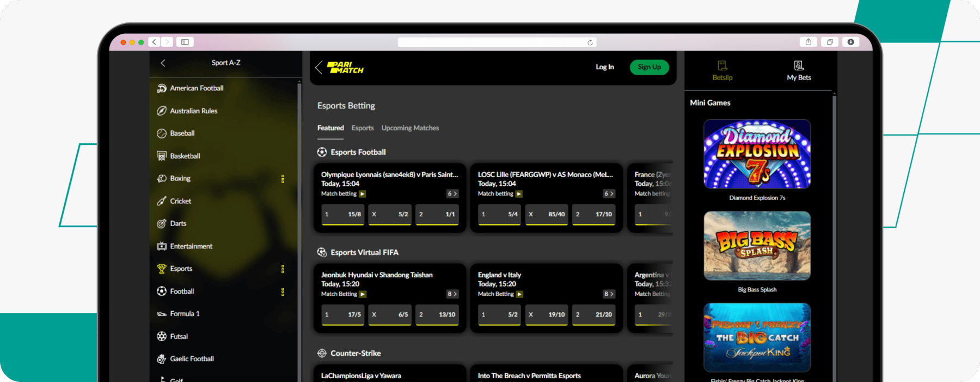This screenshot has width=980, height=382.
Task: Open the Betslip icon
Action: coord(722,66)
